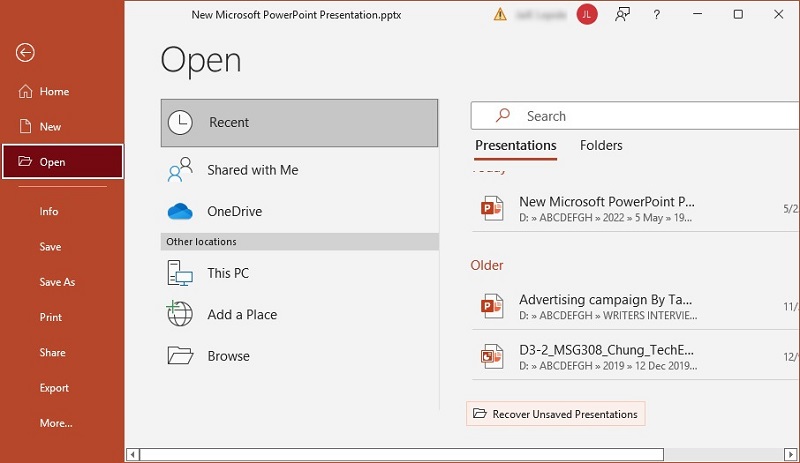Viewport: 800px width, 463px height.
Task: Expand the More... sidebar item
Action: [56, 423]
